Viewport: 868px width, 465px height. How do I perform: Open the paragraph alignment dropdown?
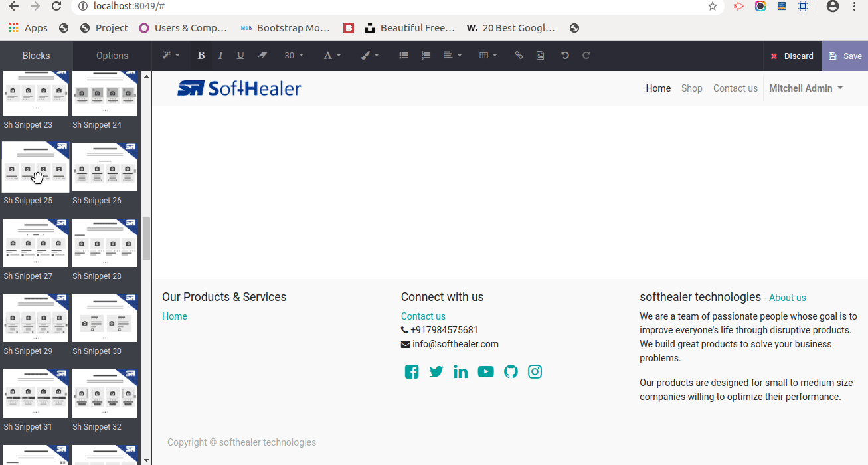tap(452, 56)
